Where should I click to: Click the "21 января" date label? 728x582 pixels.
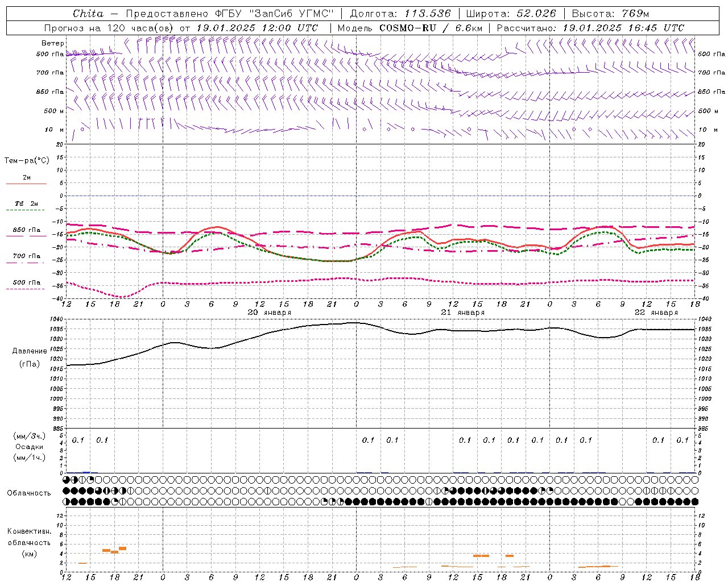click(x=463, y=313)
